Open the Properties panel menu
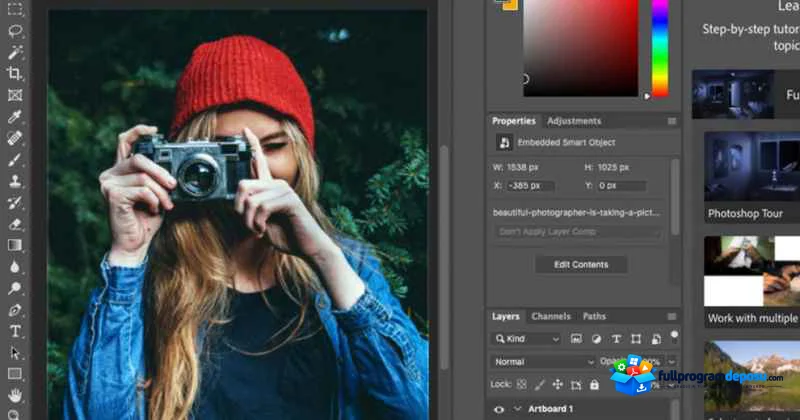 [x=672, y=121]
